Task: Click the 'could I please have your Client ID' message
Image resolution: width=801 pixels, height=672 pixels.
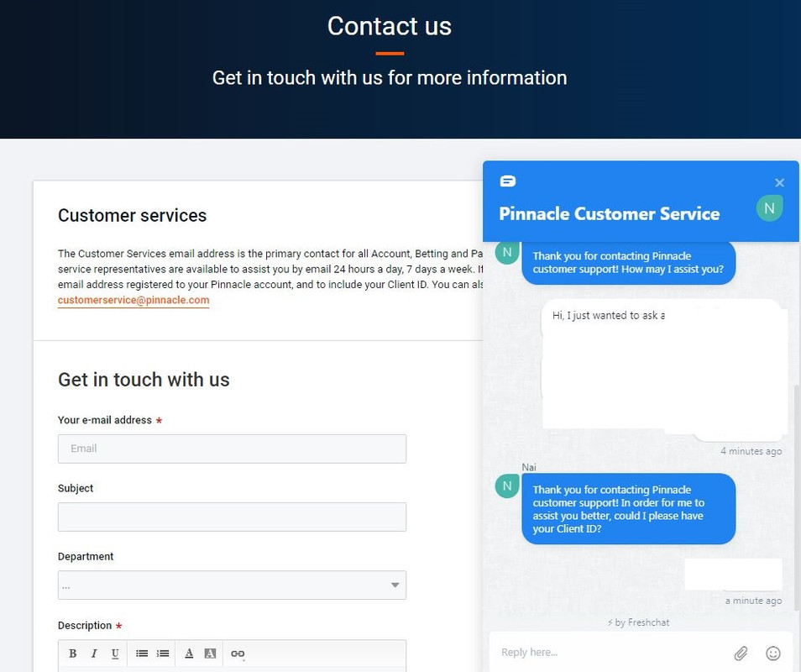Action: (x=628, y=509)
